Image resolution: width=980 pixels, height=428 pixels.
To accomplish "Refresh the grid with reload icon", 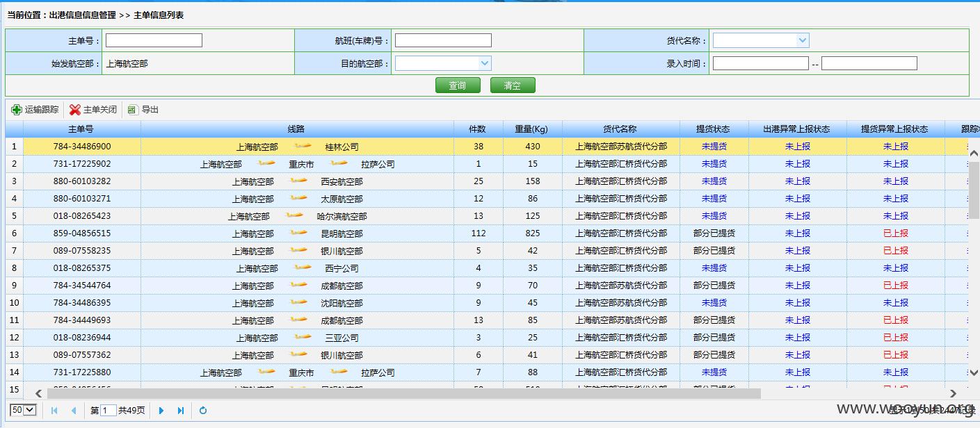I will coord(203,411).
